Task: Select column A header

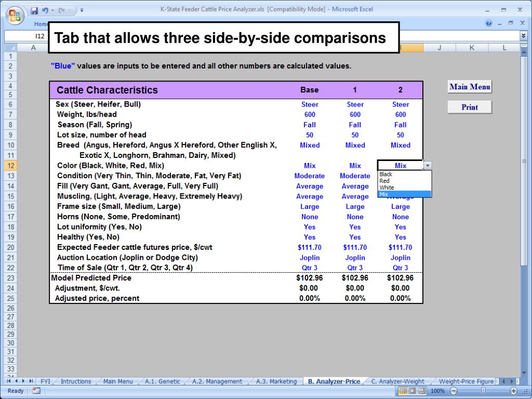Action: tap(33, 47)
